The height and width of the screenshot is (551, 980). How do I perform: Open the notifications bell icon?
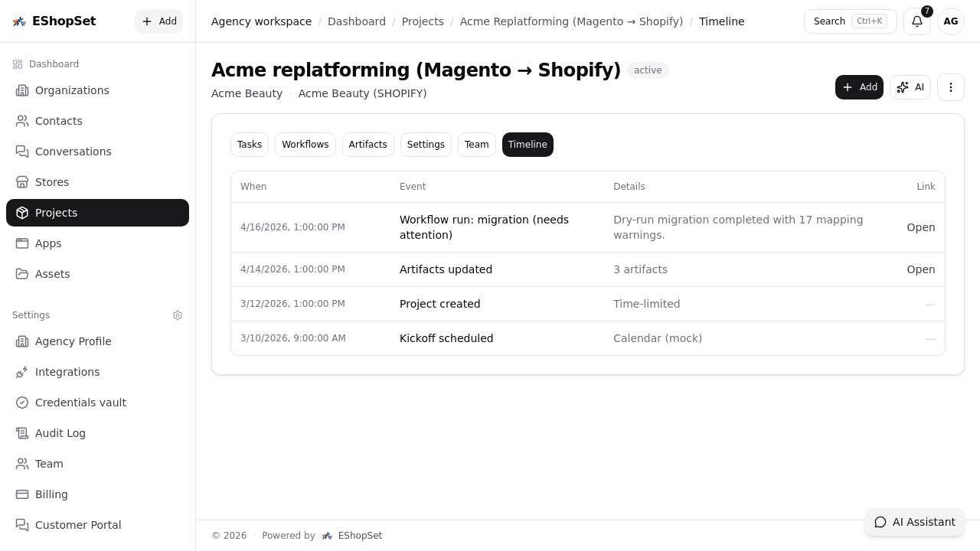[x=916, y=21]
